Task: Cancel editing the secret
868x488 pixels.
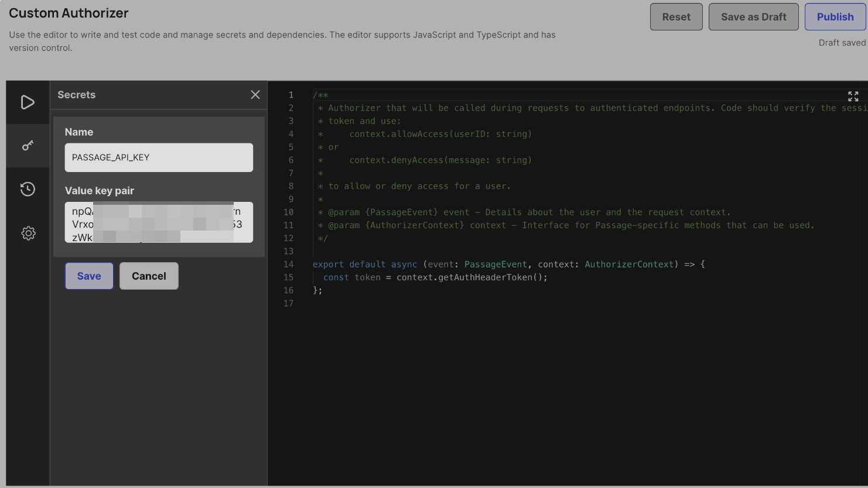Action: [149, 276]
